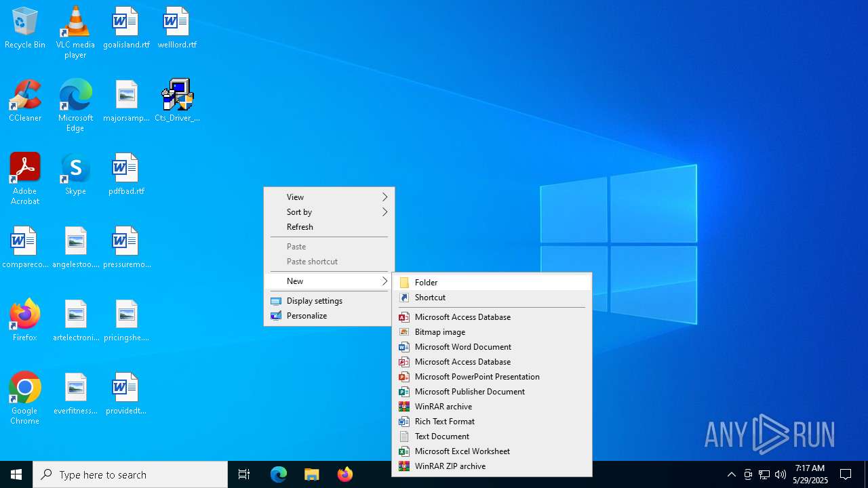
Task: Select the pricingshe image file icon
Action: click(126, 321)
